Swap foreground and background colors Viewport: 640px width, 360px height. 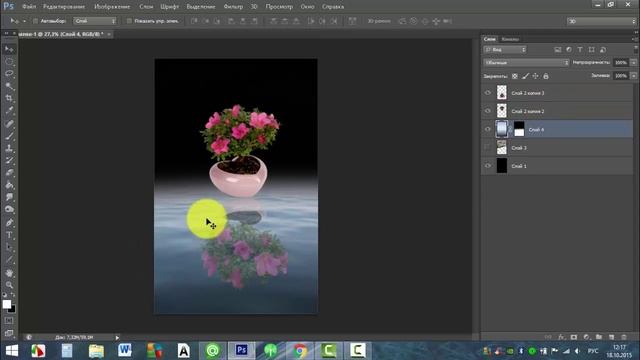pos(13,295)
